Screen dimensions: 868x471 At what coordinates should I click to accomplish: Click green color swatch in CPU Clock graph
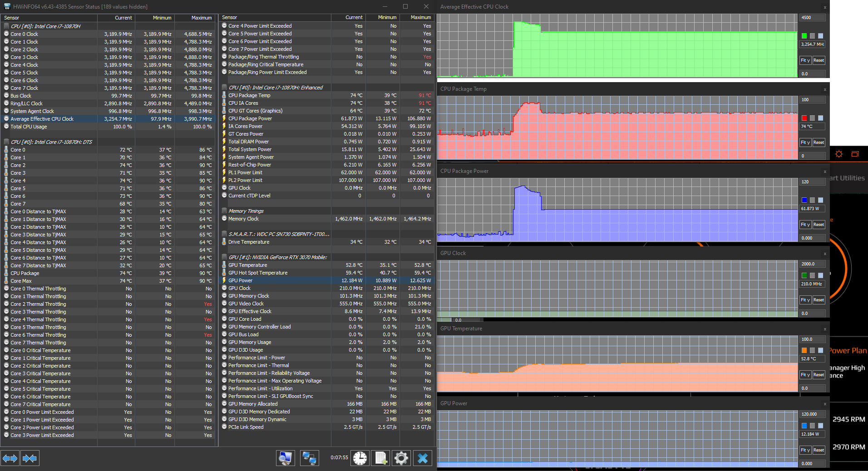point(804,36)
